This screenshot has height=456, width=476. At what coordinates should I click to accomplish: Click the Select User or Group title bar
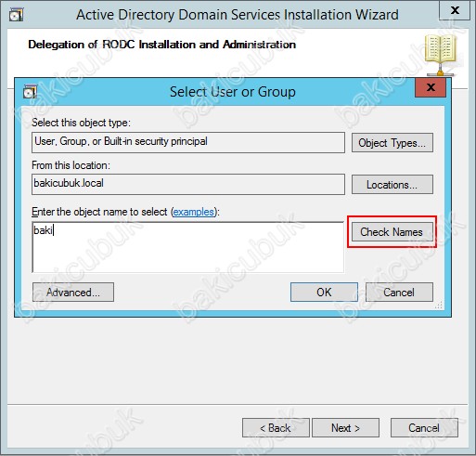tap(225, 92)
